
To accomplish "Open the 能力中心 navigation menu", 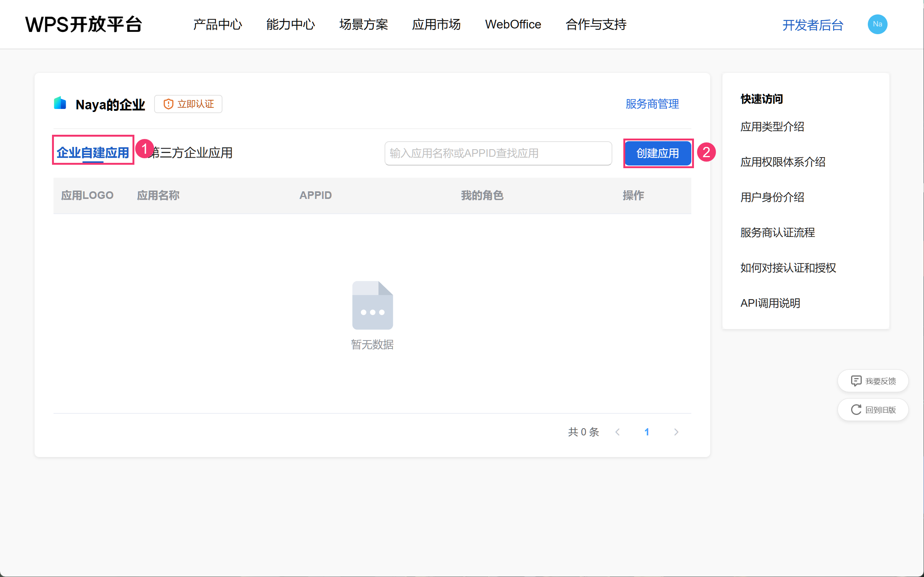I will point(290,24).
